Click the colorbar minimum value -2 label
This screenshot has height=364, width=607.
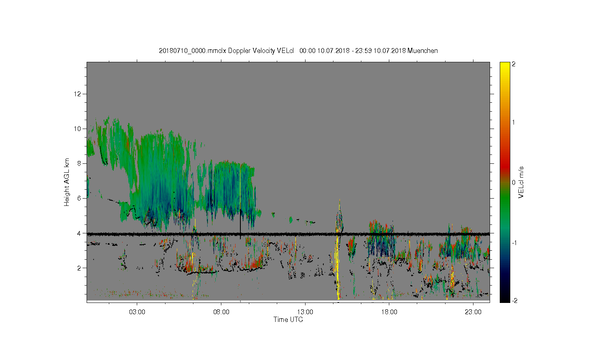tap(514, 301)
